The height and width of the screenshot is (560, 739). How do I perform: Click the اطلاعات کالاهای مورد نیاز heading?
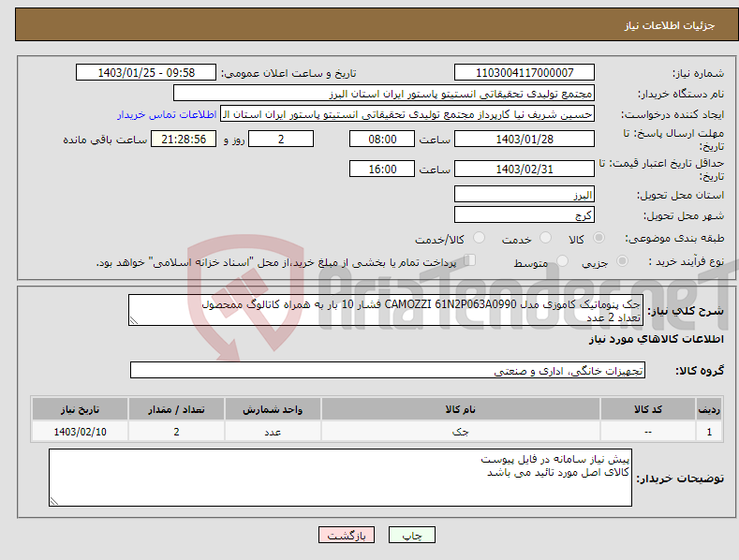point(656,339)
